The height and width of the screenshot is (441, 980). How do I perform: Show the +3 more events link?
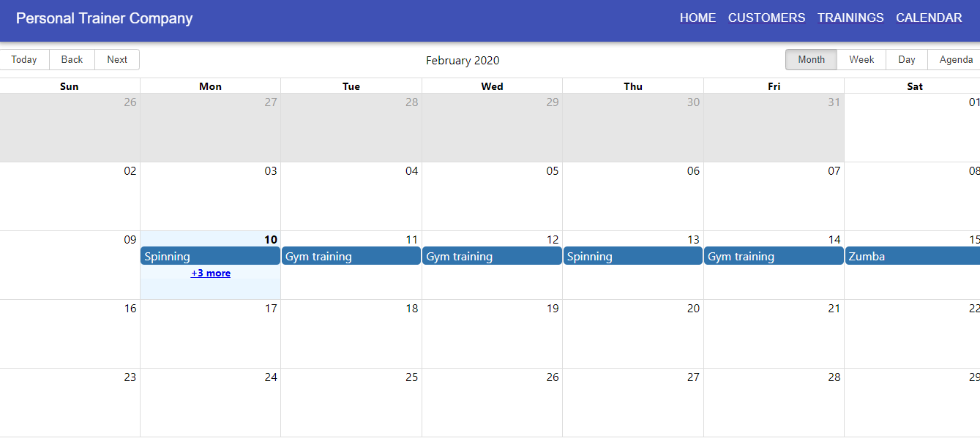(211, 274)
